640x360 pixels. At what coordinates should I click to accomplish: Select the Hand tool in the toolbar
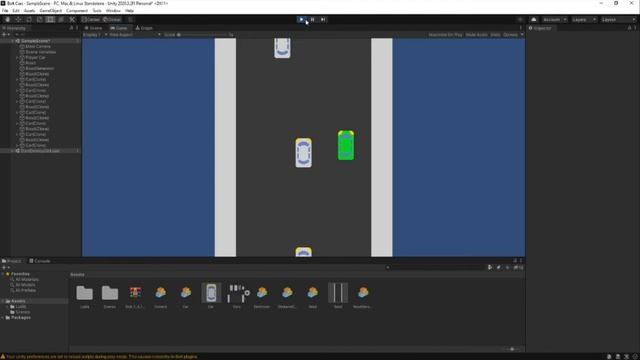[x=7, y=19]
